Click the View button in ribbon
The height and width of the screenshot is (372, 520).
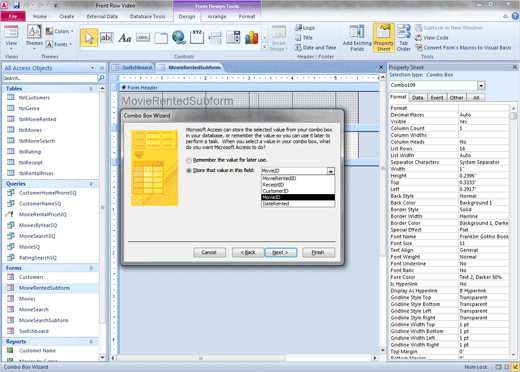pos(11,38)
